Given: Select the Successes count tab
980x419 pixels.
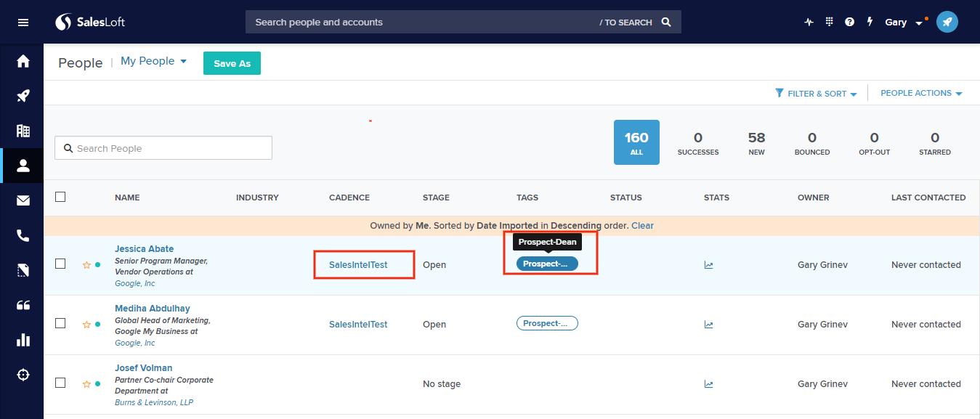Looking at the screenshot, I should click(x=698, y=143).
